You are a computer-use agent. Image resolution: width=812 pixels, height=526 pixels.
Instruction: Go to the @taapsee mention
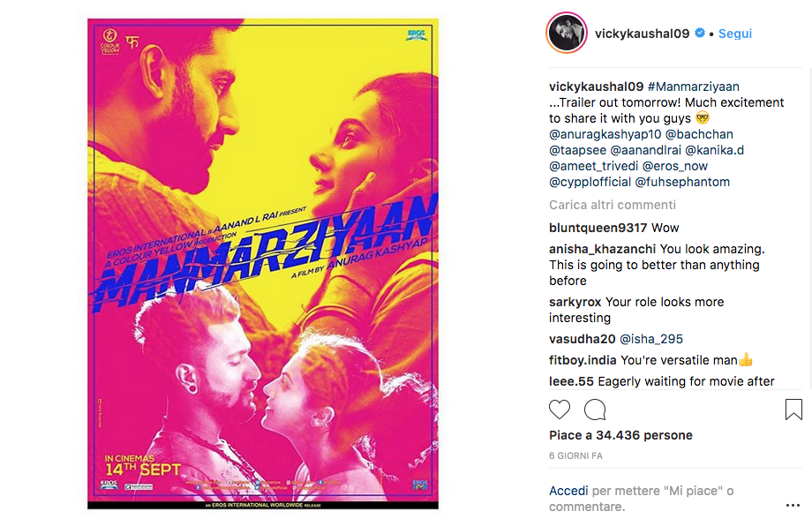pos(577,151)
